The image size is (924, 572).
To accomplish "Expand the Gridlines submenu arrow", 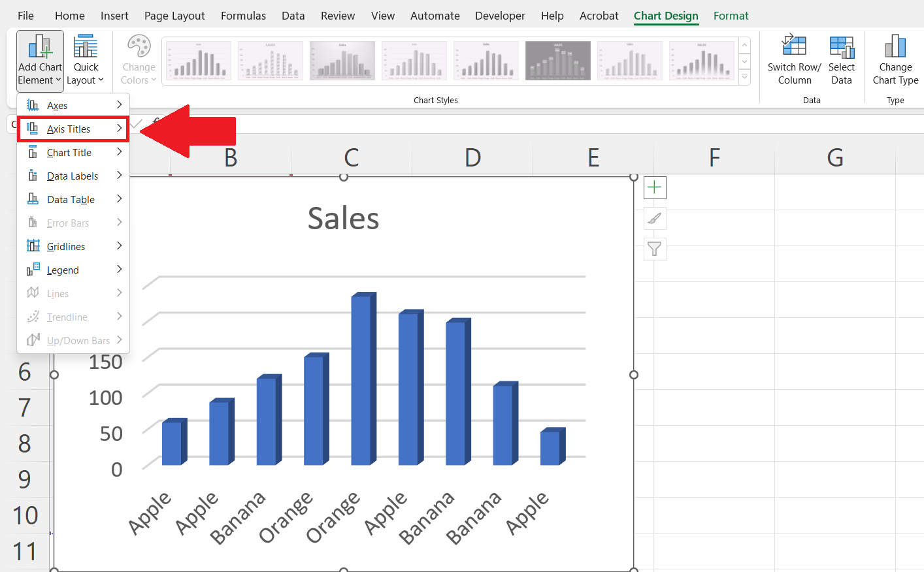I will (x=120, y=246).
